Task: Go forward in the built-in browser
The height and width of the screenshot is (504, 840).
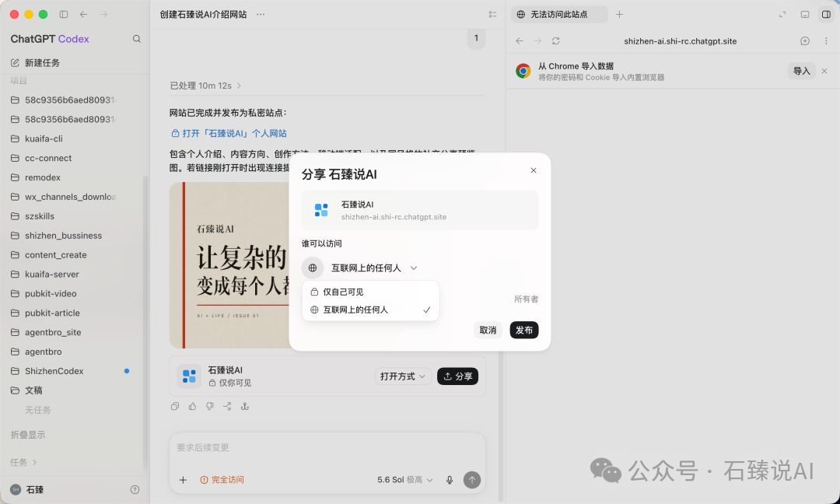Action: point(538,40)
